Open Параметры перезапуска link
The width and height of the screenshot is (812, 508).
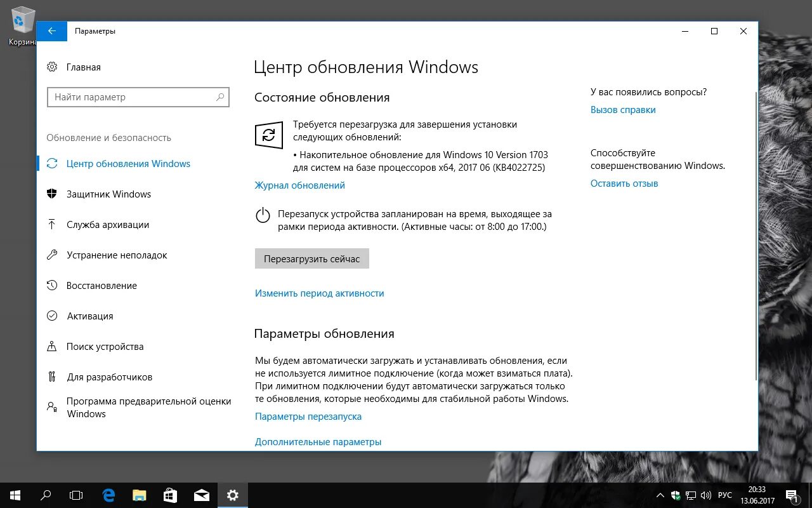308,417
